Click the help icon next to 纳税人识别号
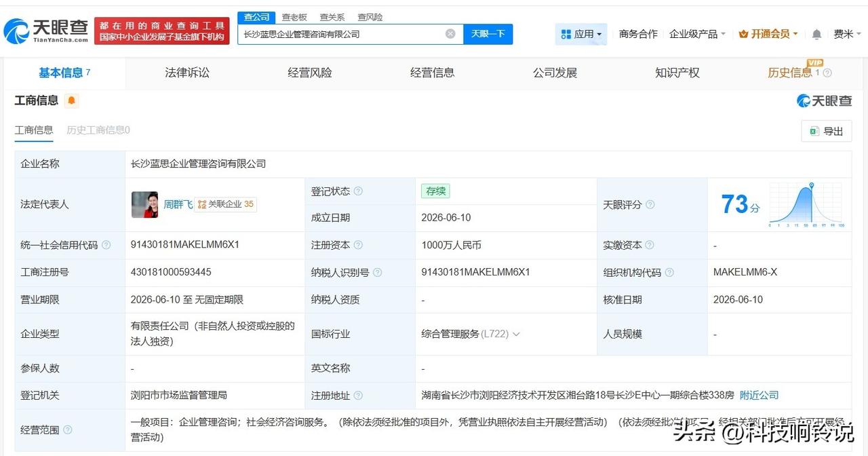 tap(378, 272)
